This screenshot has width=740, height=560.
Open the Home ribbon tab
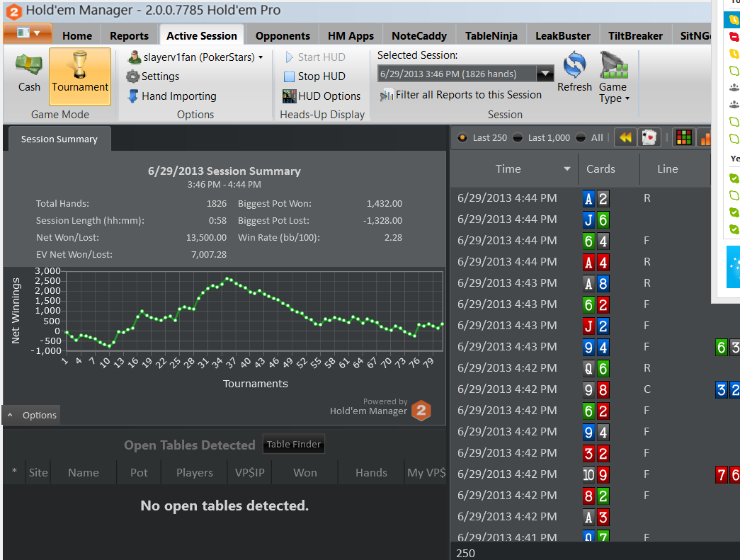[x=77, y=36]
